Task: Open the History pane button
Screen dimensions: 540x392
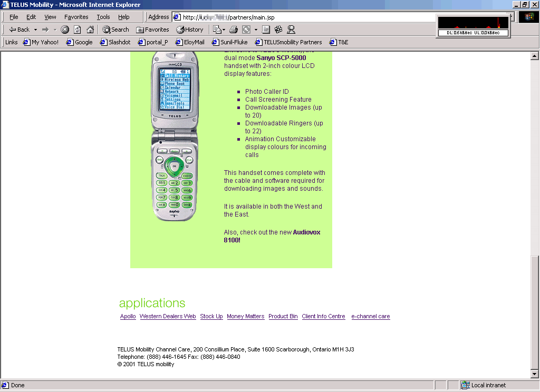Action: pyautogui.click(x=189, y=30)
